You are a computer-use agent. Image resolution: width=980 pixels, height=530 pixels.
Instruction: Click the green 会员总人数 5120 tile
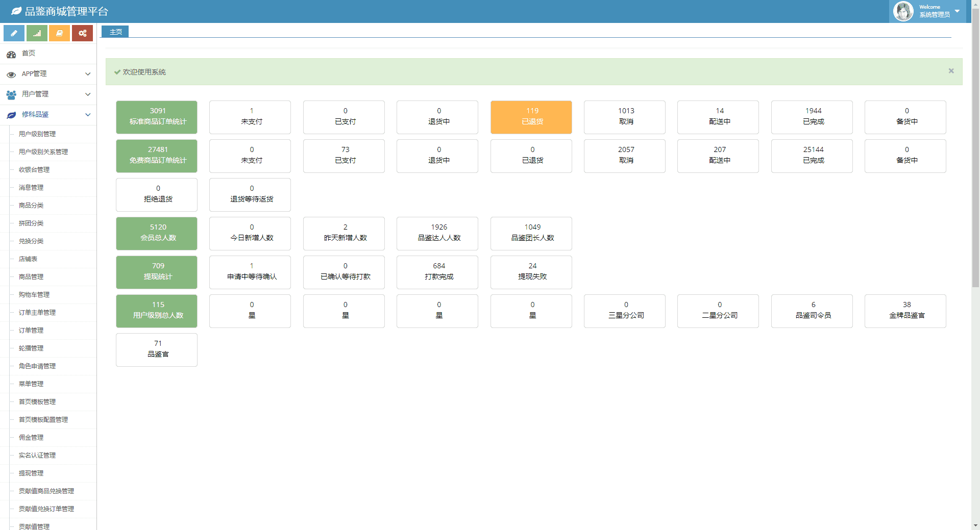(157, 233)
